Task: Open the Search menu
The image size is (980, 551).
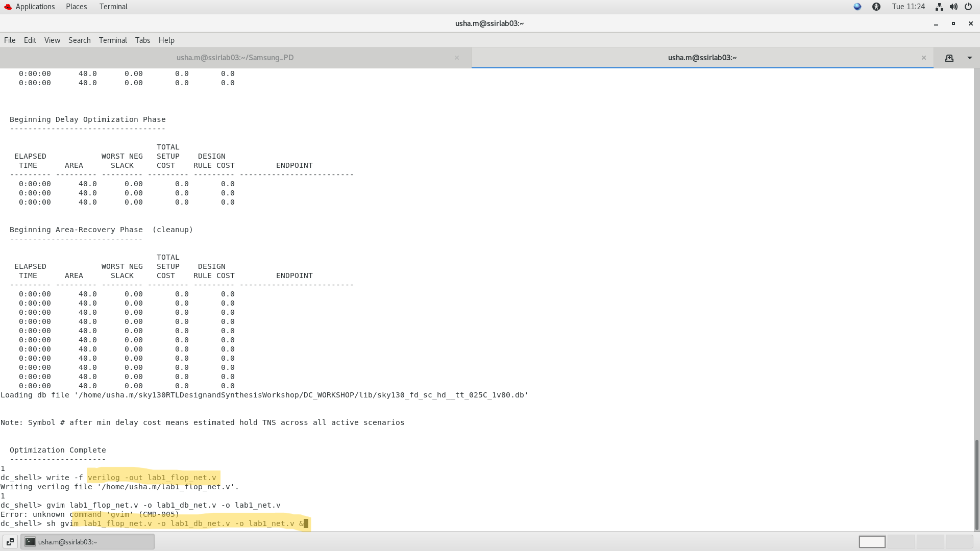Action: [x=79, y=40]
